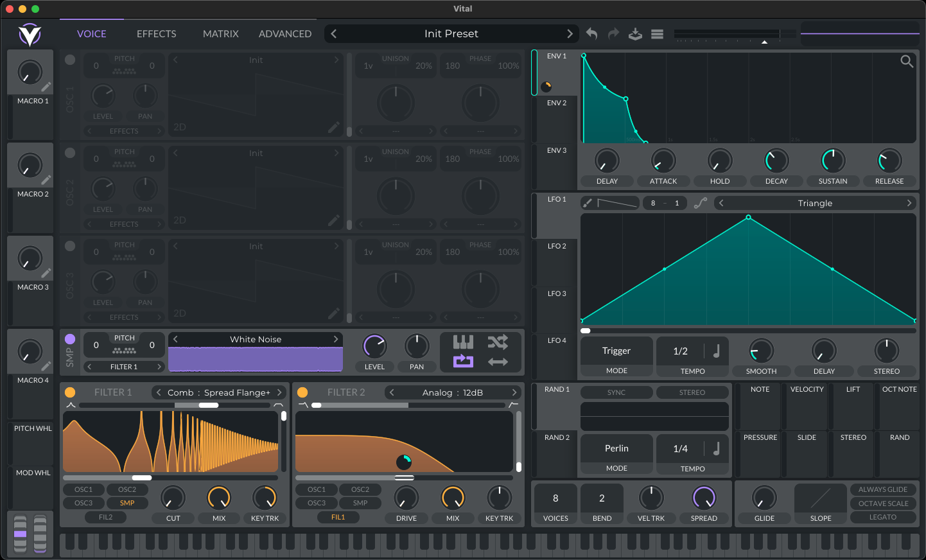926x560 pixels.
Task: Click LFO 1 tempo note icon
Action: pyautogui.click(x=717, y=351)
